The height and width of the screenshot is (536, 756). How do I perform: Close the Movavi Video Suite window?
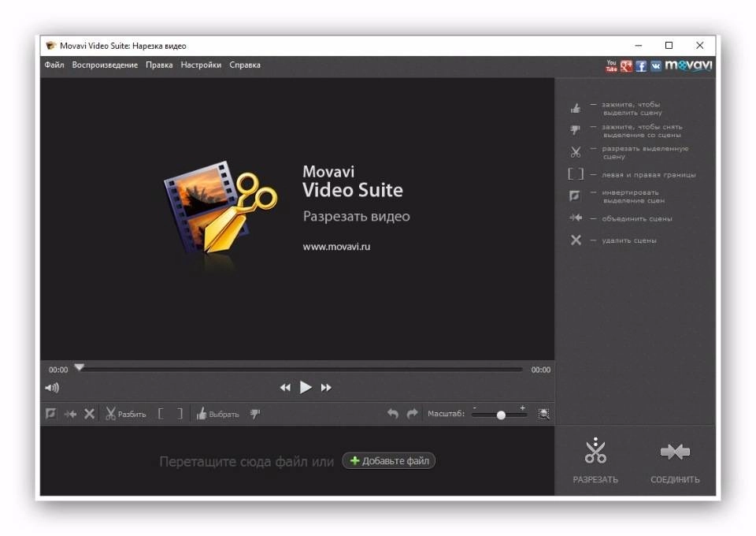coord(699,46)
